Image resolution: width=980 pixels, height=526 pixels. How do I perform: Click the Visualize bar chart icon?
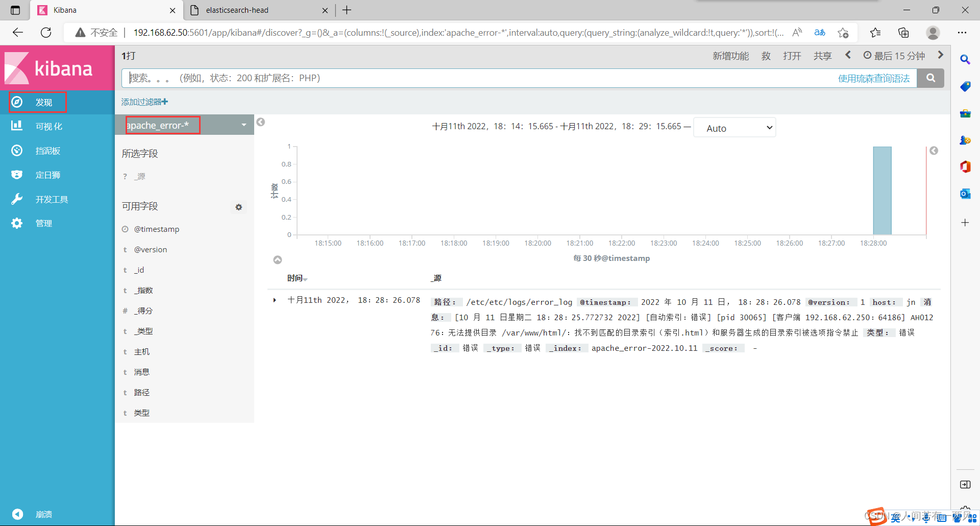tap(17, 126)
